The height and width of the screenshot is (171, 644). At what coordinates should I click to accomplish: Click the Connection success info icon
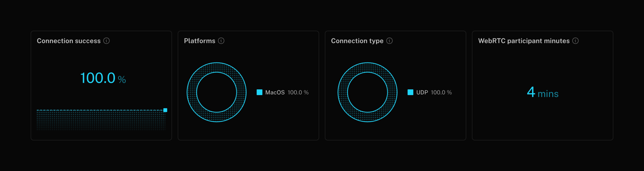(107, 41)
